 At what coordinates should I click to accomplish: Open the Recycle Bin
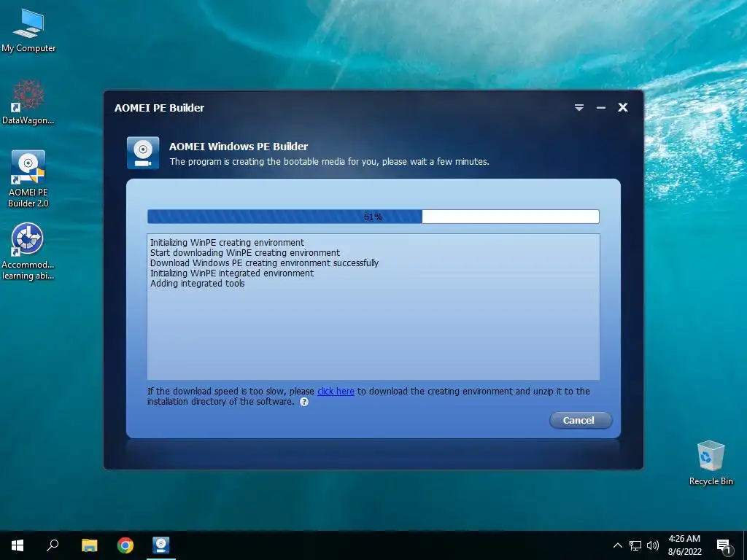(711, 463)
